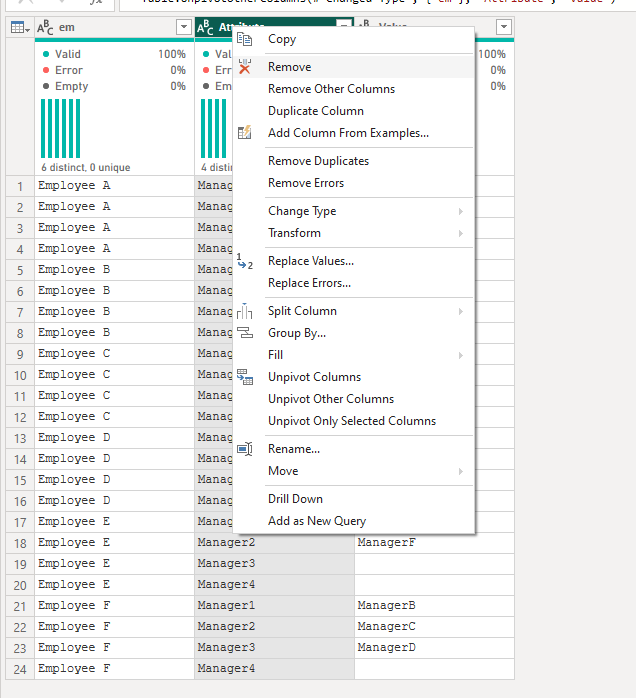The height and width of the screenshot is (698, 636).
Task: Expand the Fill submenu
Action: tap(461, 355)
